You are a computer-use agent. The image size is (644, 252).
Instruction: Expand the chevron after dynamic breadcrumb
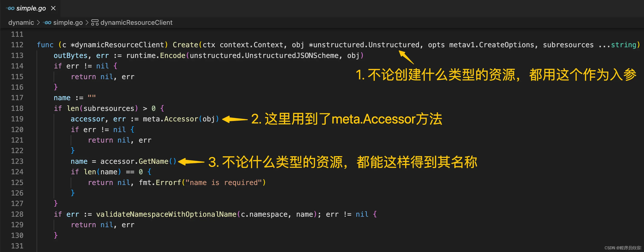(38, 23)
